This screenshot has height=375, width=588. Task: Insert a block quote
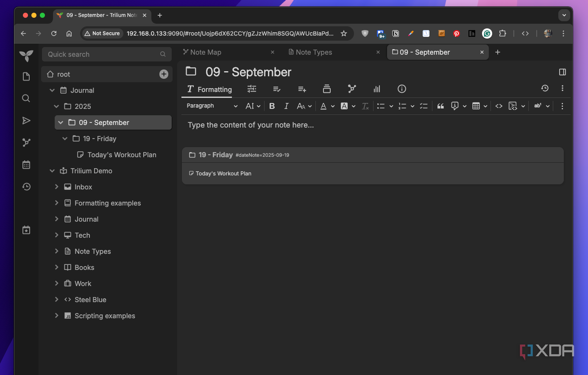[x=440, y=106]
